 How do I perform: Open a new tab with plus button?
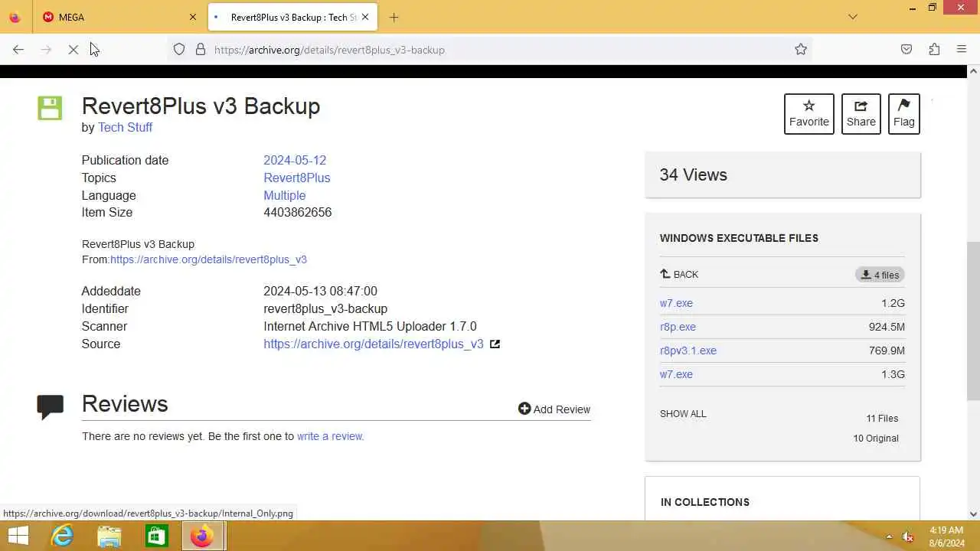[x=394, y=17]
